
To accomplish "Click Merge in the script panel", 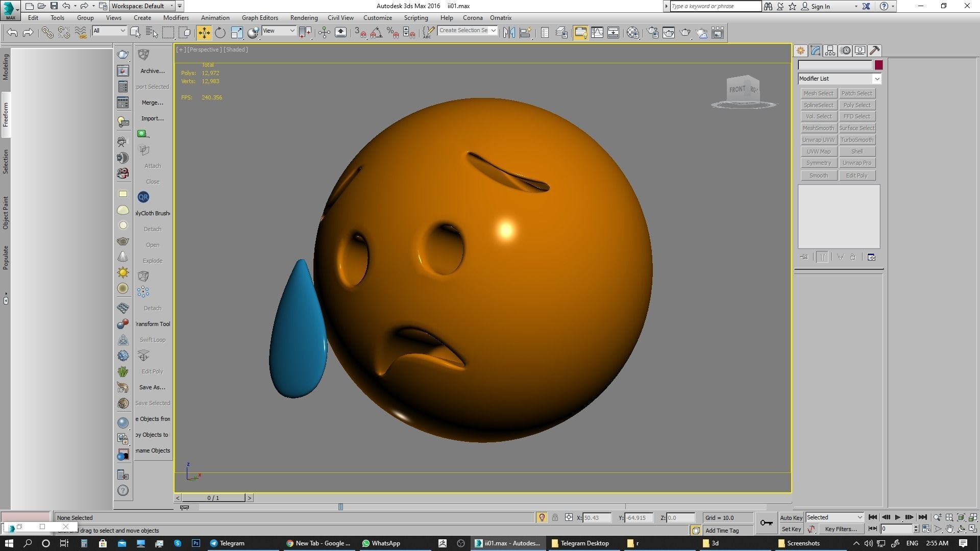I will pyautogui.click(x=152, y=103).
